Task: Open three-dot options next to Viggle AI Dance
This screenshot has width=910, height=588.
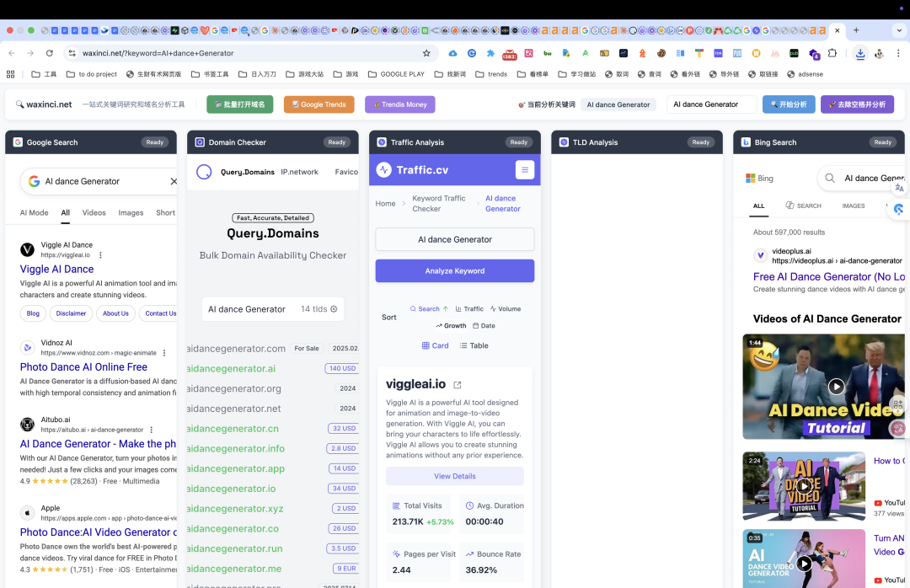Action: 100,254
